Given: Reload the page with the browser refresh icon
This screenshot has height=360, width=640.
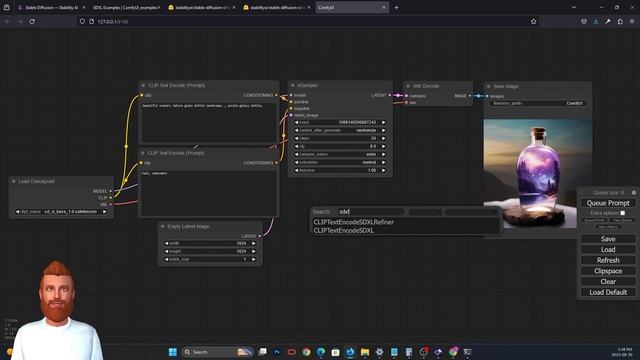Looking at the screenshot, I should 32,21.
